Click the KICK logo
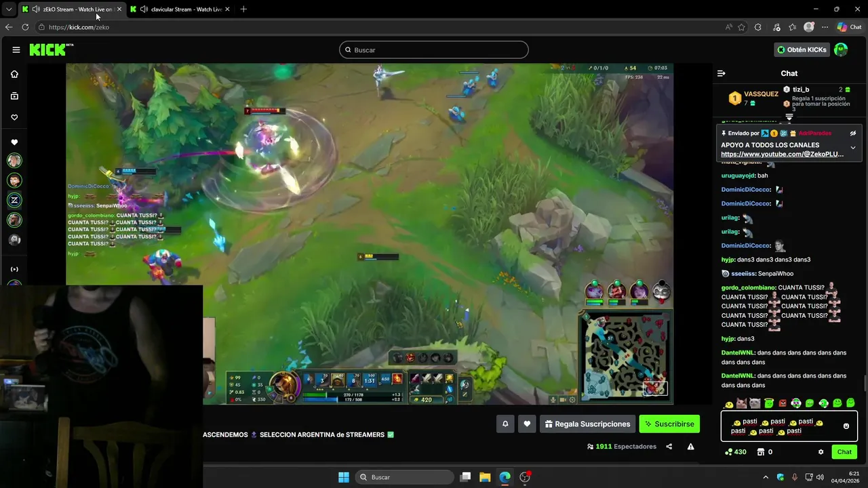This screenshot has height=488, width=868. click(x=51, y=49)
